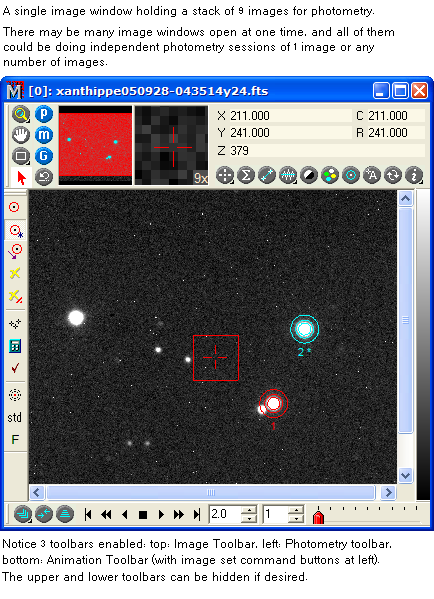Viewport: 434px width, 599px height.
Task: Click the red frame position slider marker
Action: 318,517
